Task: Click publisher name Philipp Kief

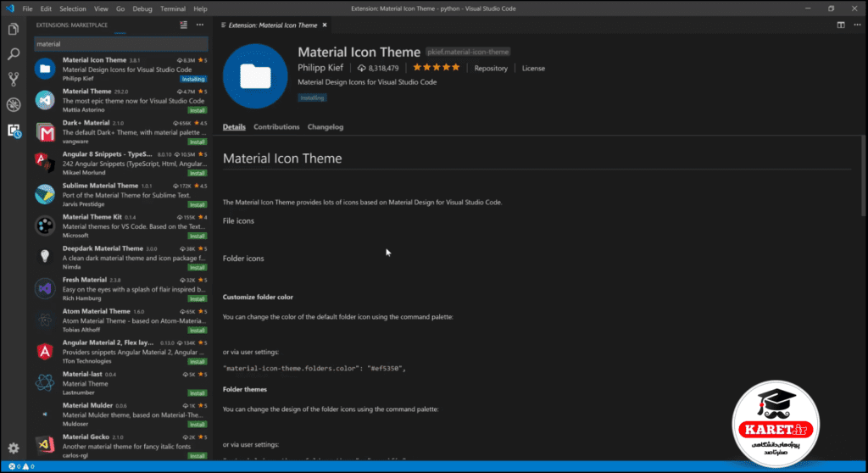Action: [x=320, y=68]
